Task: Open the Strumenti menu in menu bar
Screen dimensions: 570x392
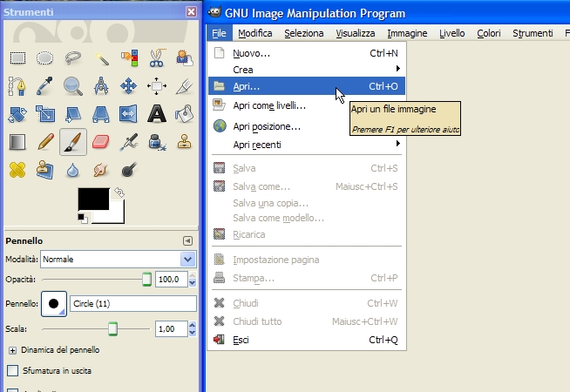Action: [533, 33]
